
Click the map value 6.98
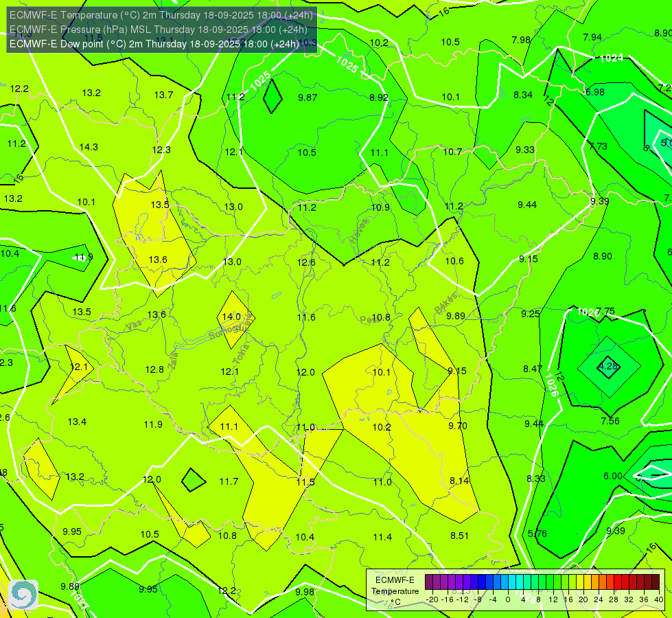click(x=595, y=92)
